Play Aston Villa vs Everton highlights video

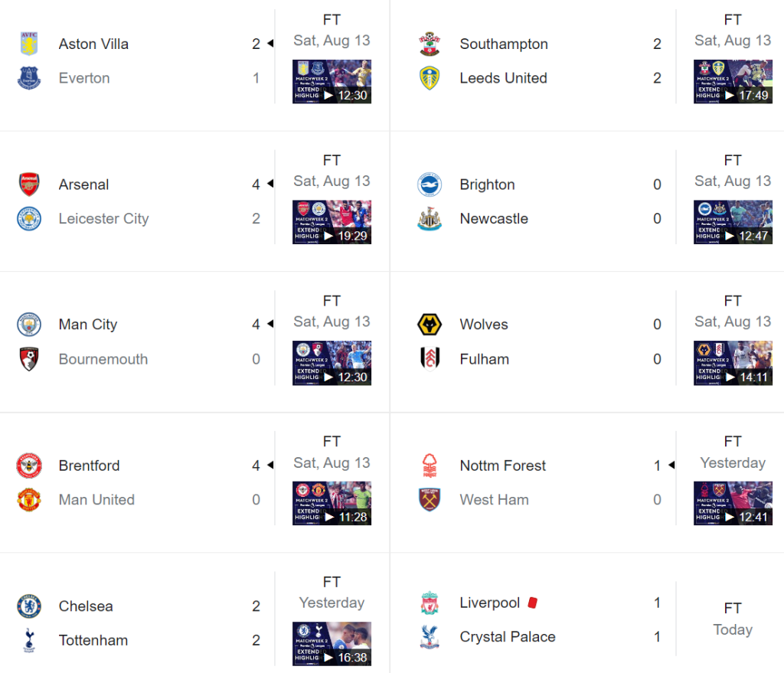point(332,82)
